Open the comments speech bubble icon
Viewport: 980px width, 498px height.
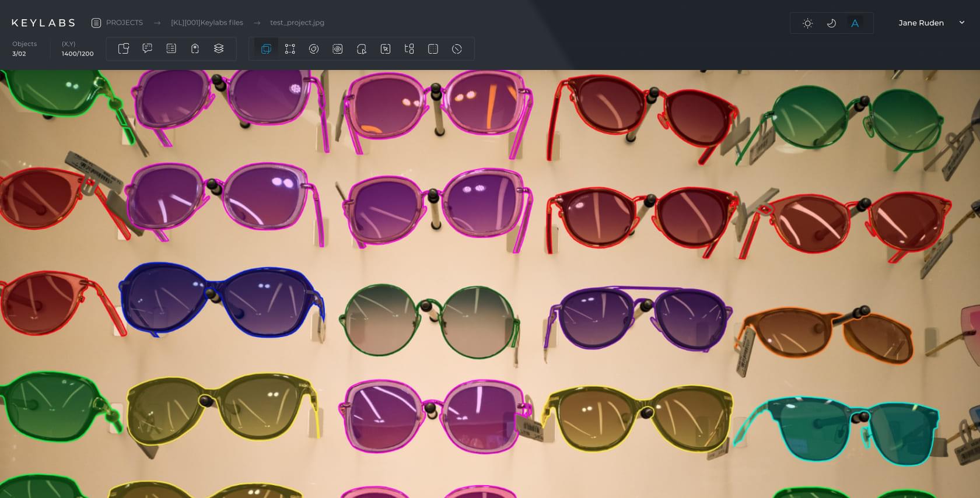tap(148, 49)
